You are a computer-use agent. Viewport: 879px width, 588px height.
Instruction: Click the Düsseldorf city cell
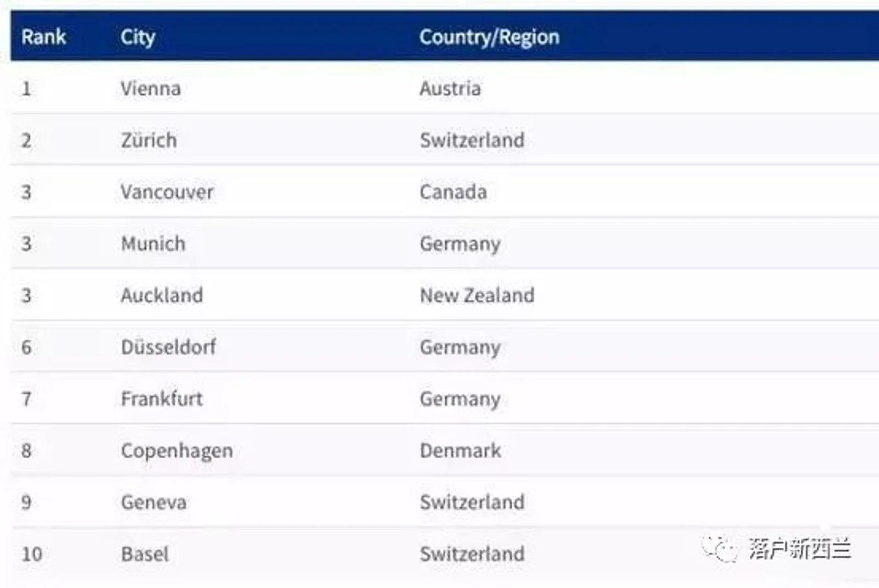tap(169, 347)
